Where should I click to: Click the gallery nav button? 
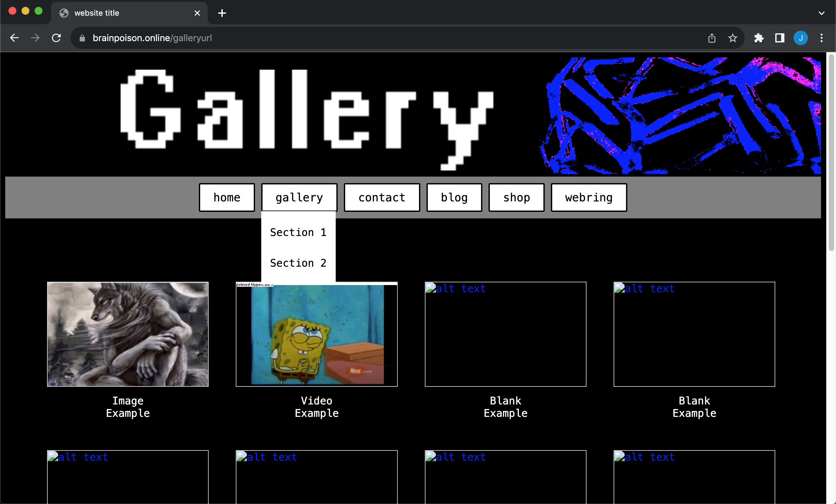click(299, 197)
